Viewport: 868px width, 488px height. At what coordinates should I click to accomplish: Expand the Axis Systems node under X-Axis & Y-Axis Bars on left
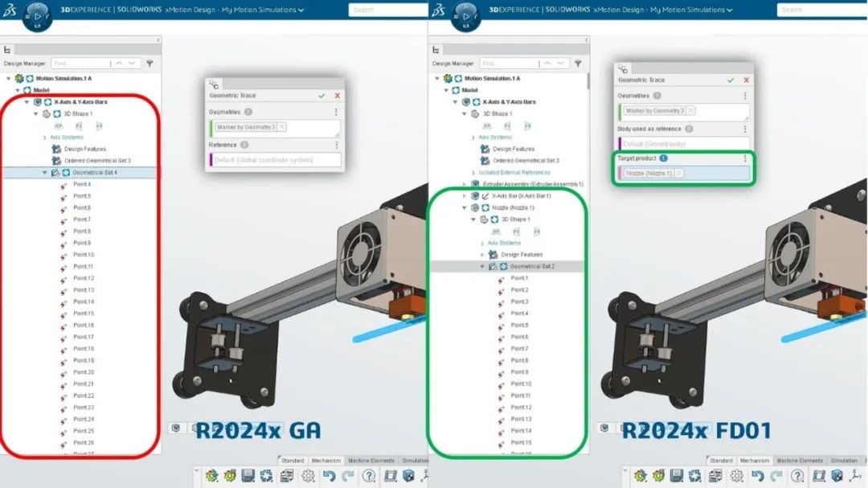(x=44, y=137)
